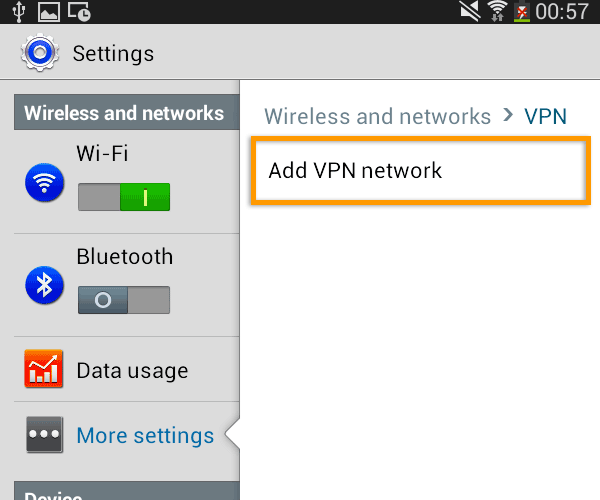The height and width of the screenshot is (500, 600).
Task: Tap the More settings dots icon
Action: 44,436
